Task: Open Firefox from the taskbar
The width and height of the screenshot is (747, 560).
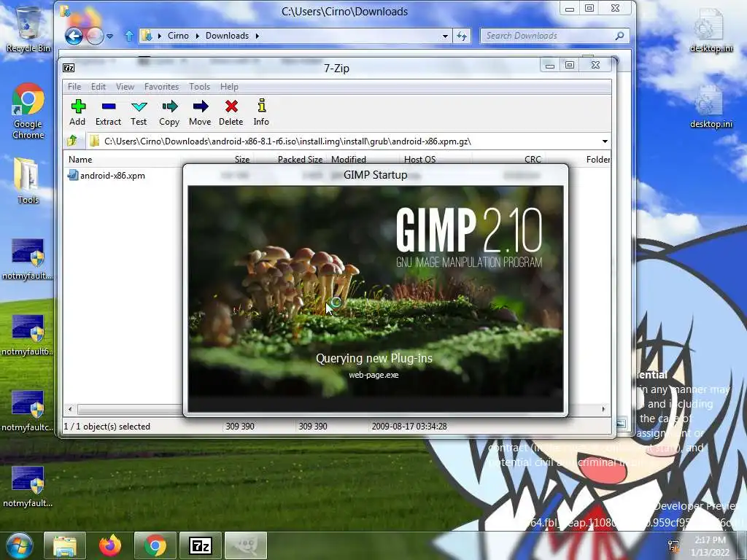Action: click(x=110, y=545)
